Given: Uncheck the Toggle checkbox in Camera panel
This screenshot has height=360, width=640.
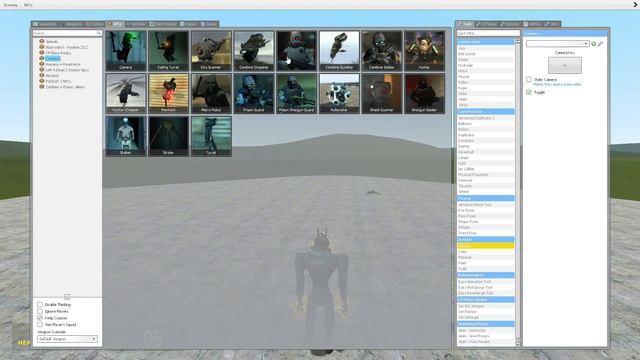Looking at the screenshot, I should click(x=529, y=92).
